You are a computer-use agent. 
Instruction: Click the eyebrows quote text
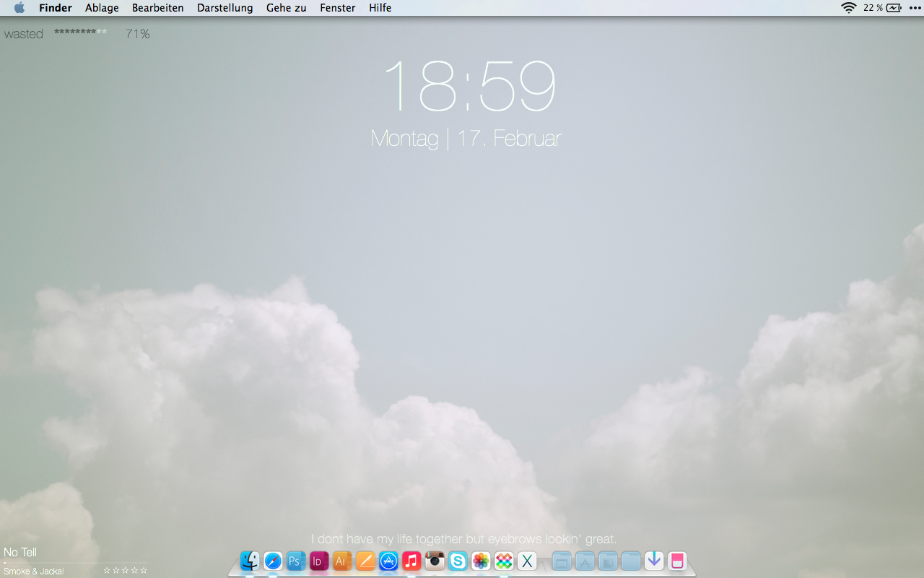[x=464, y=539]
